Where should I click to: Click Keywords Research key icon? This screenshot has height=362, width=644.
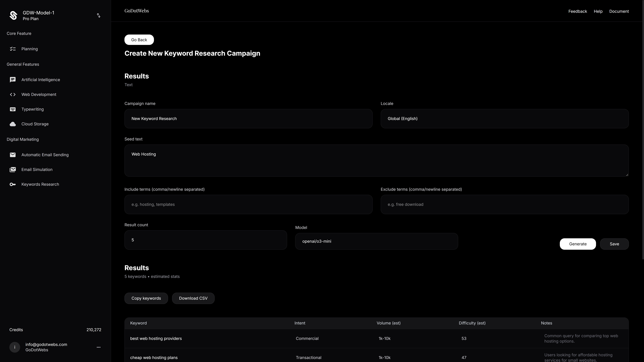click(13, 184)
